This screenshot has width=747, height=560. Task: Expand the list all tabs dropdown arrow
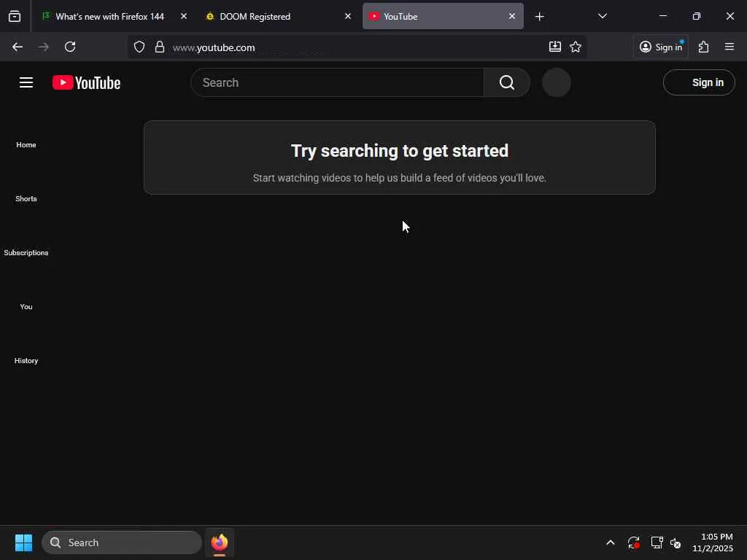tap(602, 17)
